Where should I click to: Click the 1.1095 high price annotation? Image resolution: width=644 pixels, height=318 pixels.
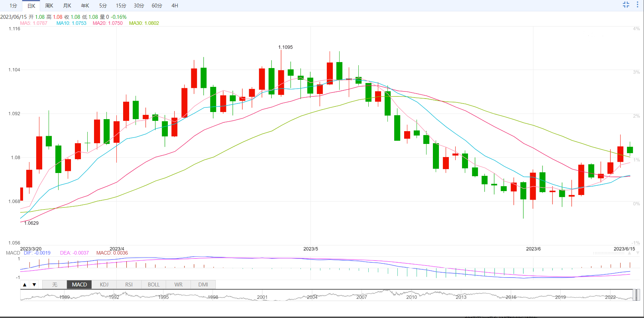286,47
